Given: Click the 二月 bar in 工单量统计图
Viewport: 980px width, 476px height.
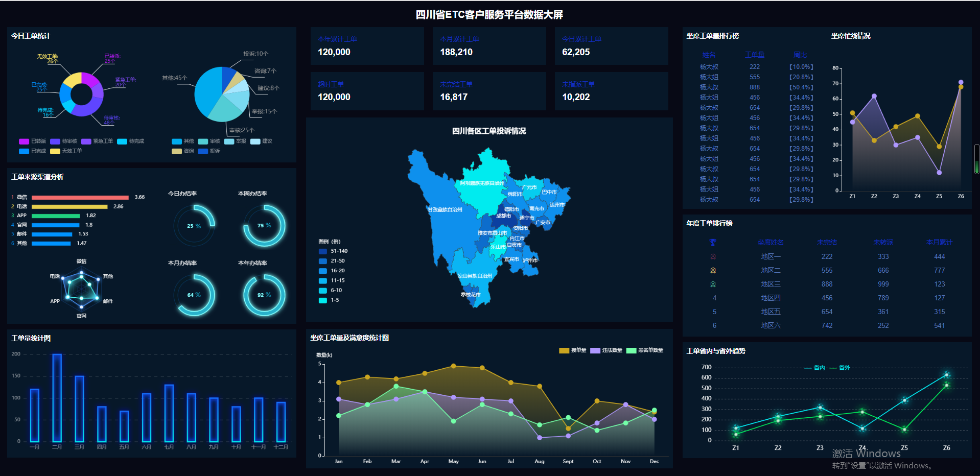Looking at the screenshot, I should pyautogui.click(x=57, y=397).
